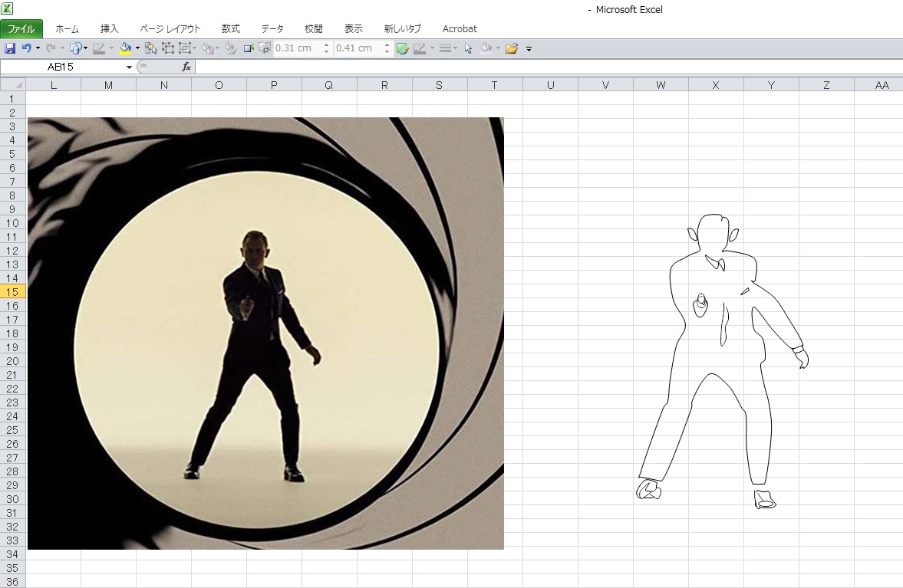
Task: Click the camera record icon in toolbar
Action: tap(249, 48)
